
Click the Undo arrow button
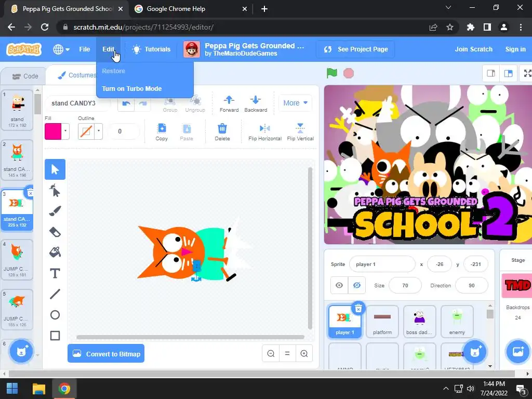click(x=126, y=103)
